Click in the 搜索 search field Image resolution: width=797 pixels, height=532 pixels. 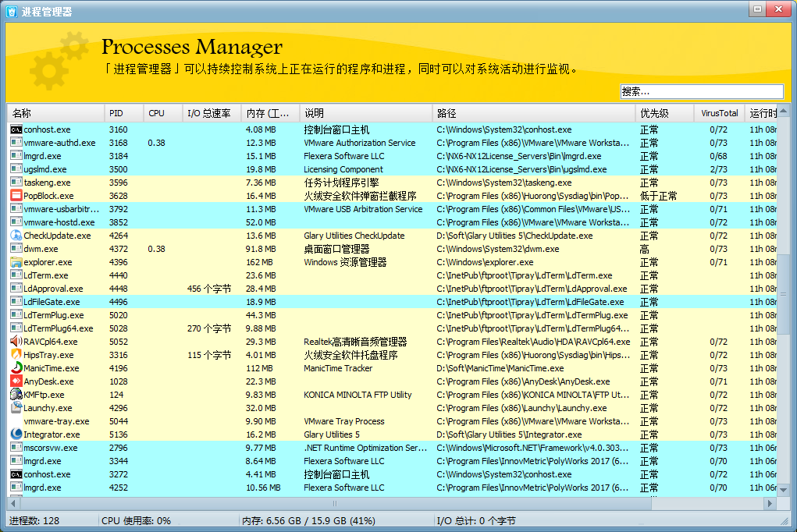(701, 92)
